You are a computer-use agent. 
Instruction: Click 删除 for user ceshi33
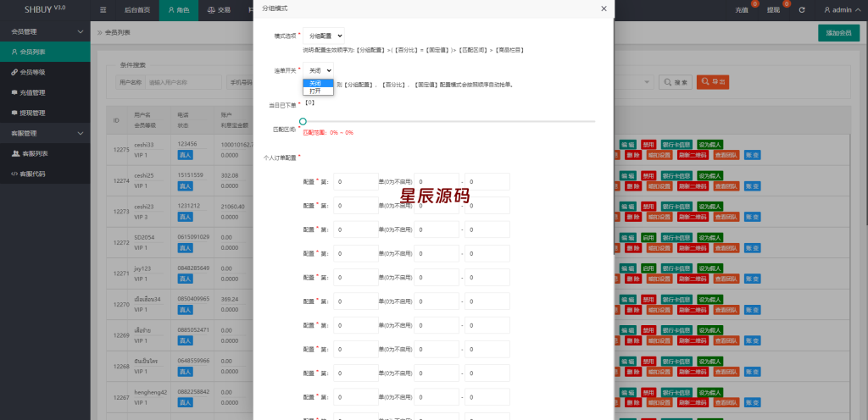coord(634,155)
